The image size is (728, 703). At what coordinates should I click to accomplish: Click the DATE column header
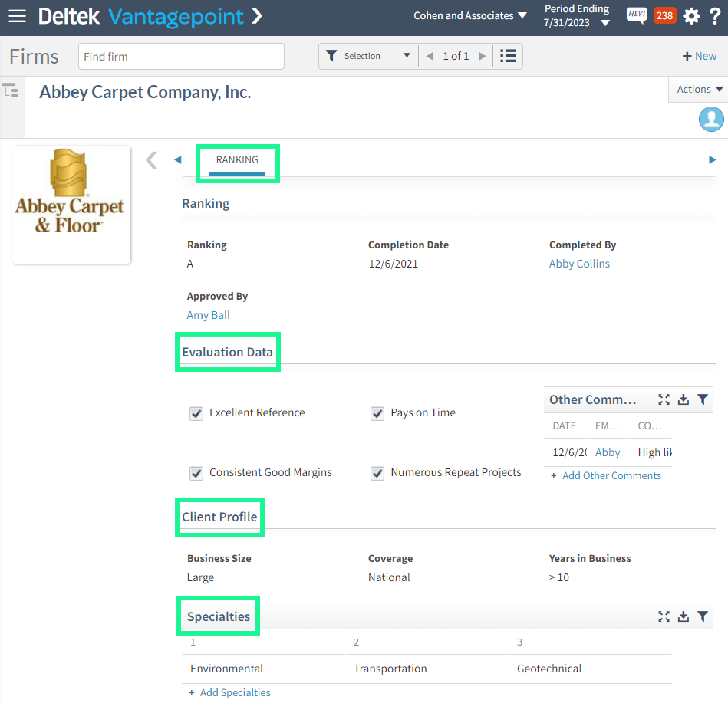tap(564, 426)
